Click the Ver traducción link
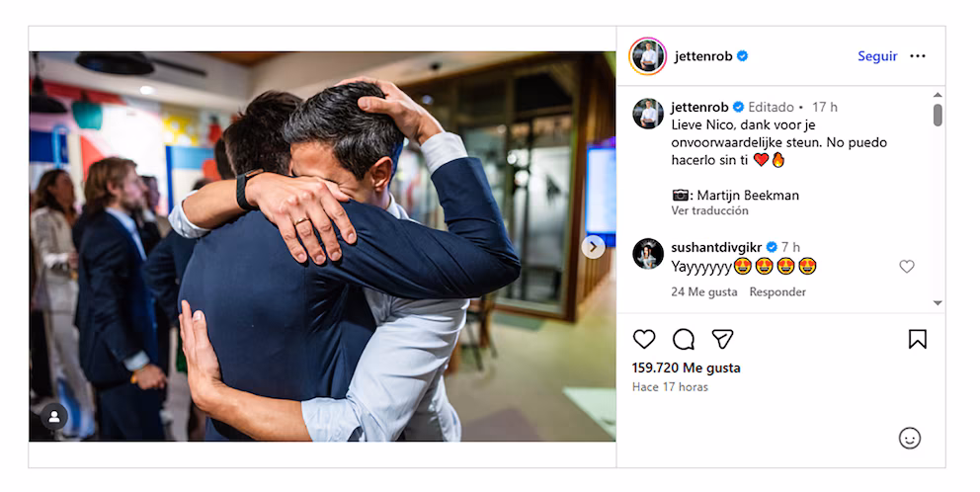This screenshot has height=492, width=980. coord(709,210)
